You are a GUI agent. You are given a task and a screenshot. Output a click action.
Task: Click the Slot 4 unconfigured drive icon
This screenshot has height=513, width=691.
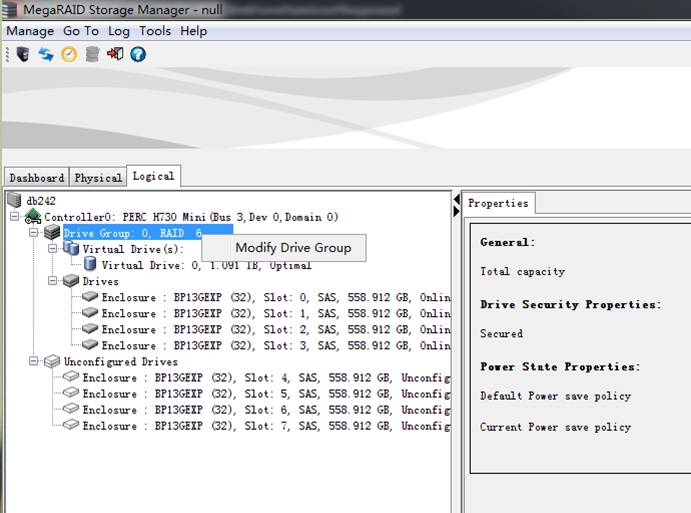tap(71, 376)
